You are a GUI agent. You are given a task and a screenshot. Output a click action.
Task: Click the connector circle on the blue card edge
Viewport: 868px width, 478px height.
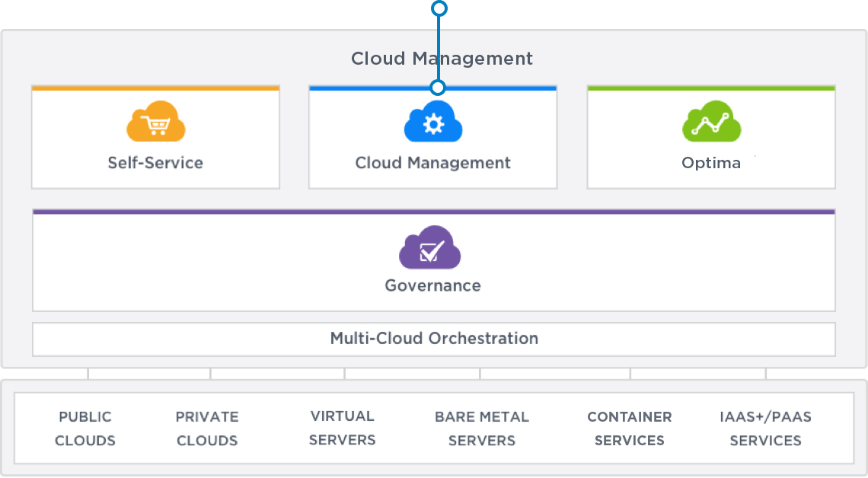click(x=438, y=88)
